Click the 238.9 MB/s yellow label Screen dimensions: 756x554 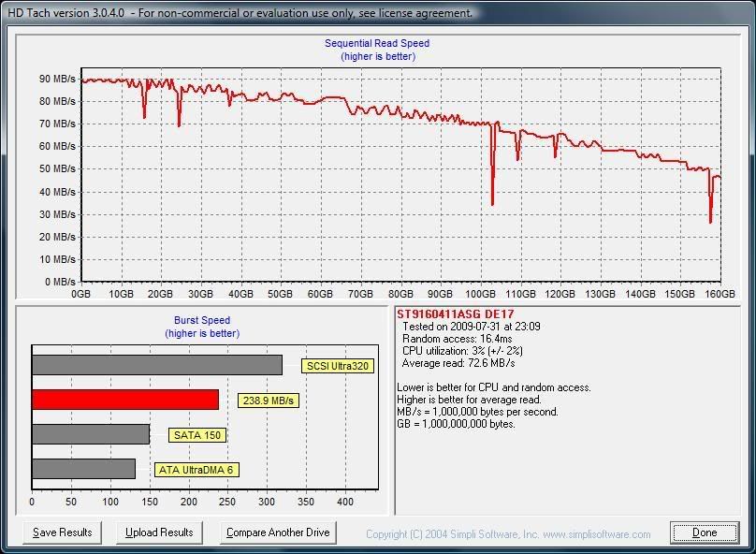267,401
